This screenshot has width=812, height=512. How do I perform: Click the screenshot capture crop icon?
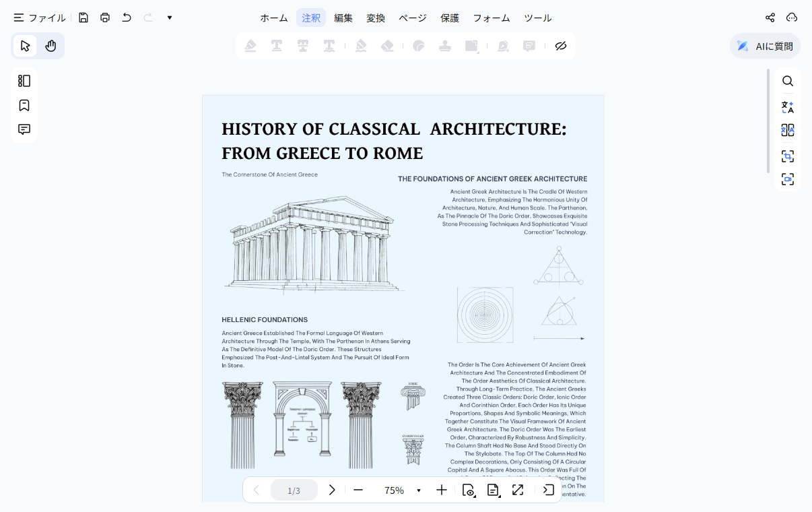point(788,156)
